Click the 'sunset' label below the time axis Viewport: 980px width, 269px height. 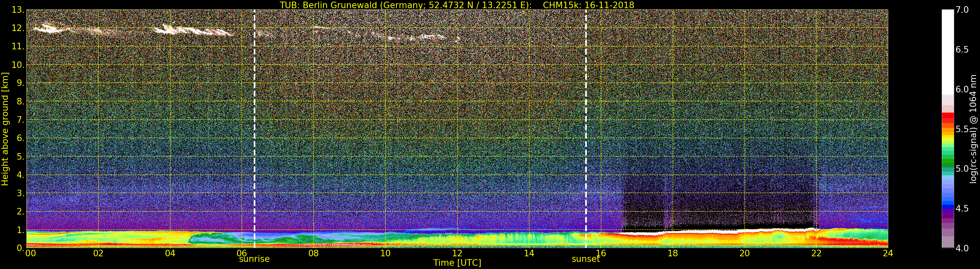click(x=586, y=259)
